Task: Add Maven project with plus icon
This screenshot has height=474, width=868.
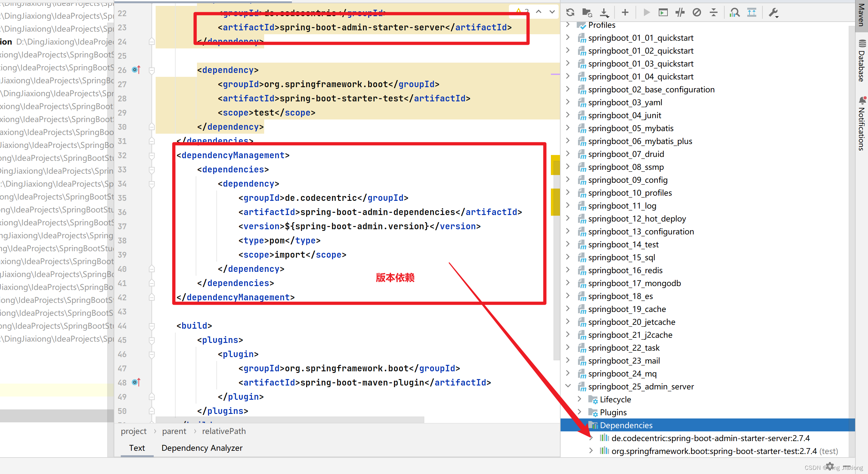Action: (625, 13)
